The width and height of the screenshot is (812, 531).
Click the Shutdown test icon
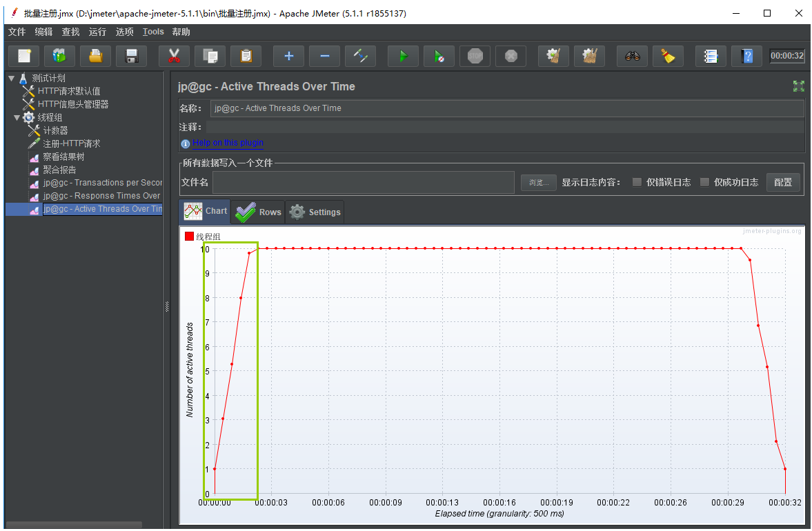(x=511, y=56)
